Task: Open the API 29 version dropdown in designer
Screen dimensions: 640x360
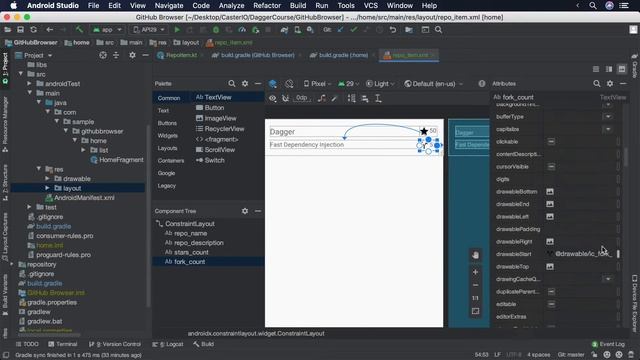Action: [349, 84]
